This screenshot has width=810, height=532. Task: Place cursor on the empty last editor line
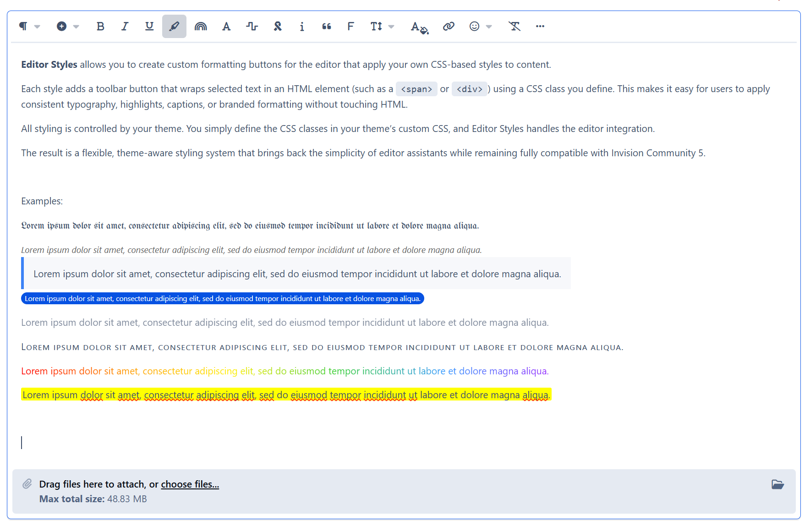pyautogui.click(x=403, y=443)
